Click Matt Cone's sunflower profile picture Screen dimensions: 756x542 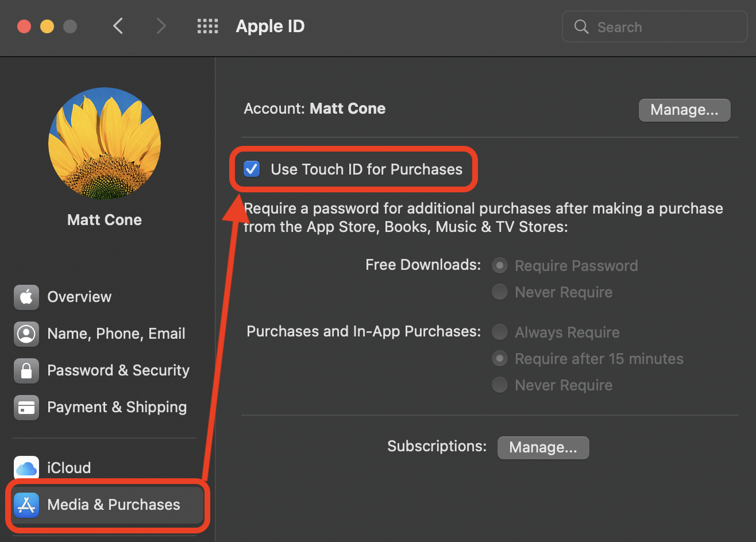(104, 144)
